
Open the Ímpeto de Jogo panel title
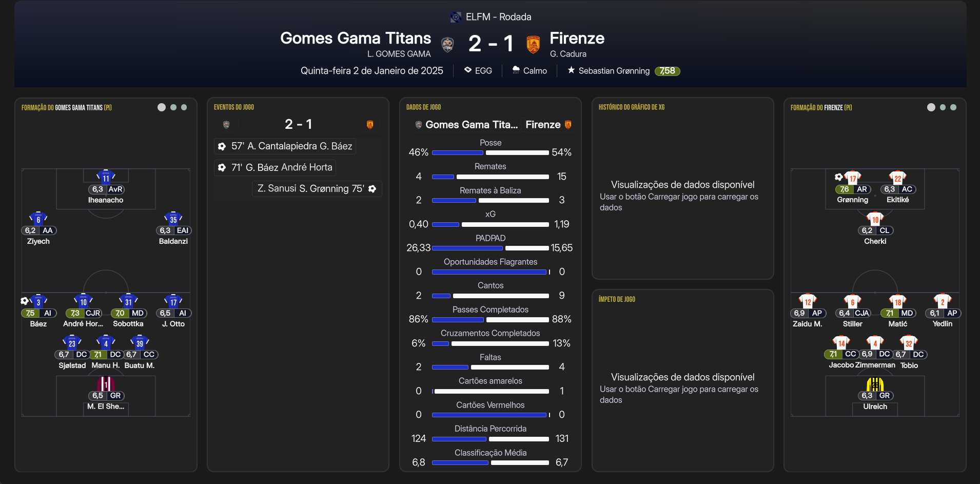tap(617, 299)
